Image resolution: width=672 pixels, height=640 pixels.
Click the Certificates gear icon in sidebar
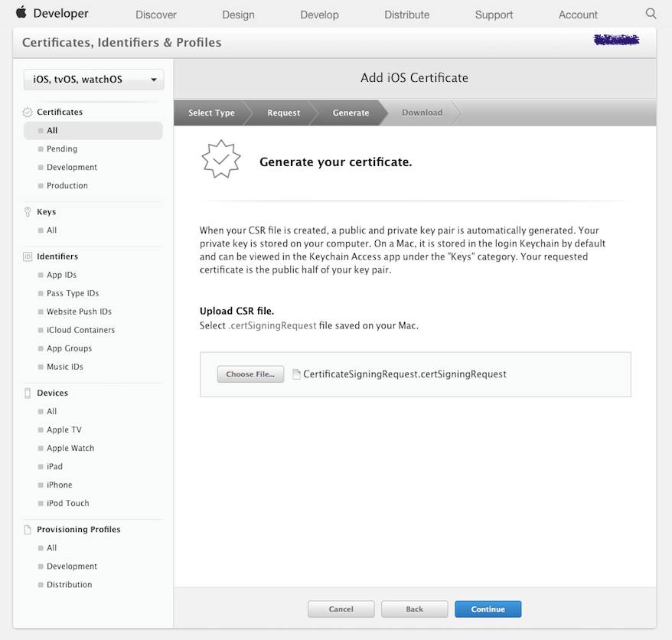pos(28,113)
